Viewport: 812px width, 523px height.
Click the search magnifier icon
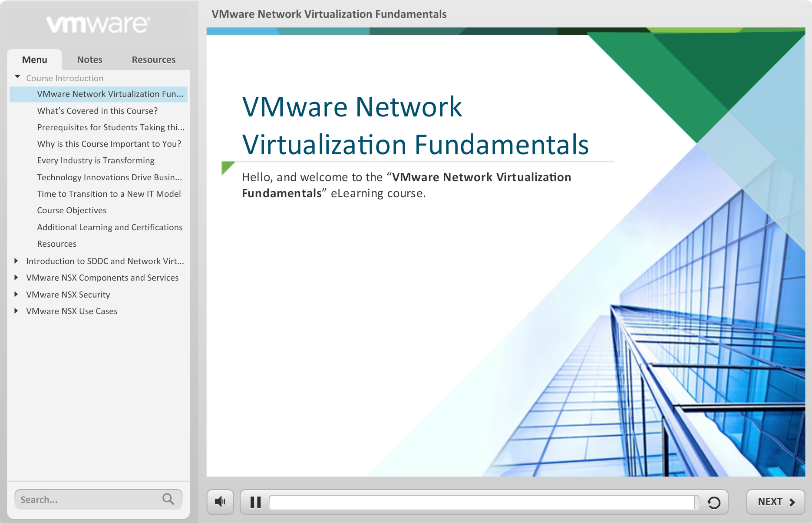(168, 499)
